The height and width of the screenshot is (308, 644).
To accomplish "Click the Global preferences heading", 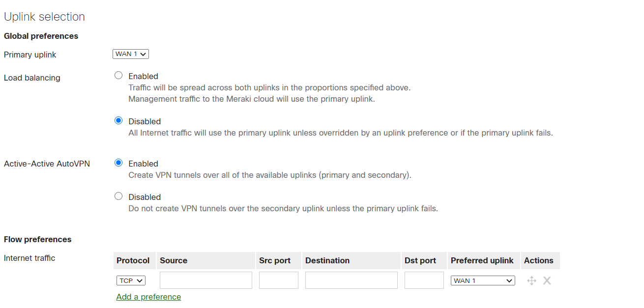I will [x=41, y=36].
